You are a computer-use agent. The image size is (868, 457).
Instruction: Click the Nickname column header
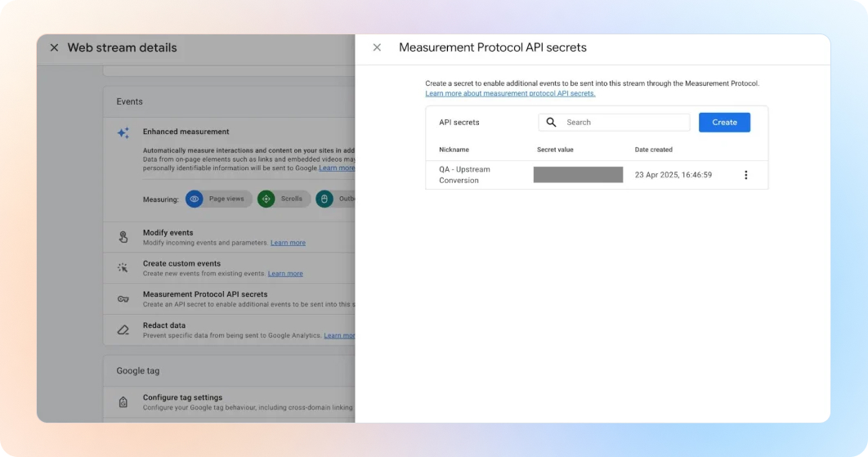pyautogui.click(x=454, y=150)
